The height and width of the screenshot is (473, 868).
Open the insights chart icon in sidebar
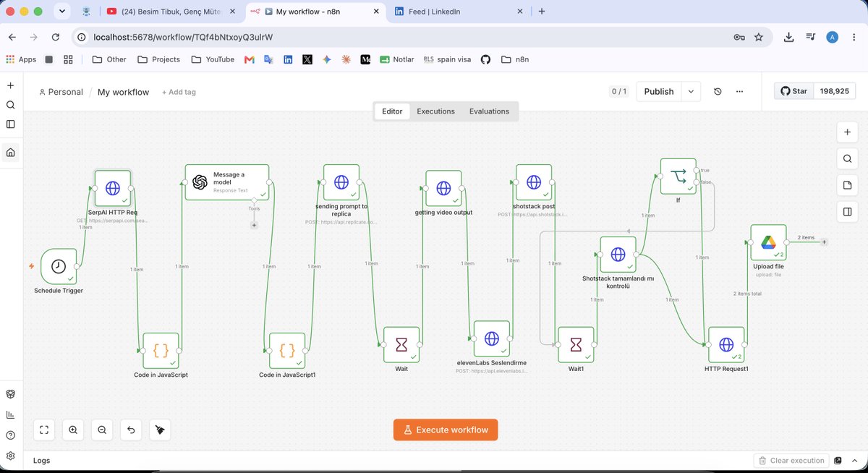[11, 414]
